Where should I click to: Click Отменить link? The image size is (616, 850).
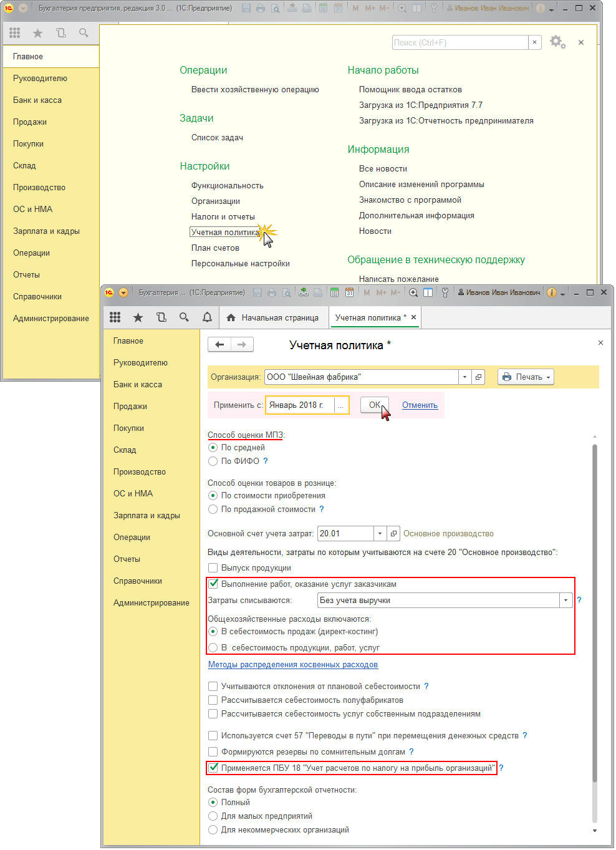coord(420,405)
